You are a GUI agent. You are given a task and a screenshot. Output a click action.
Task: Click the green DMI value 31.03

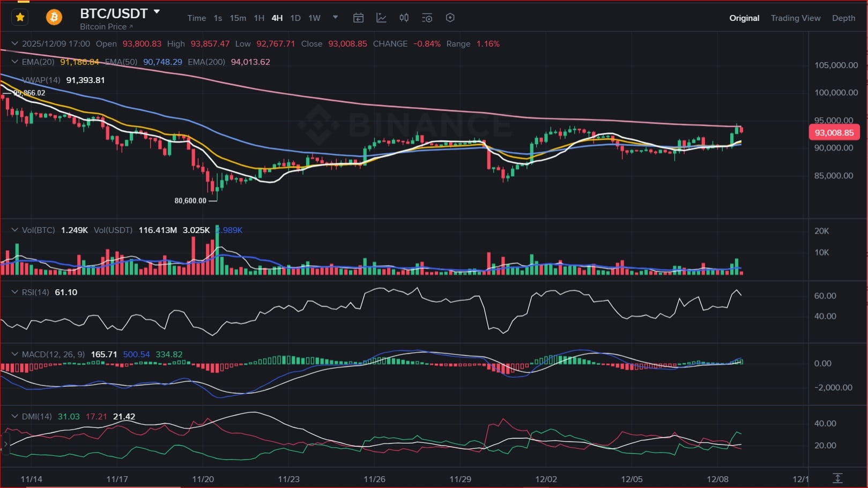[69, 416]
